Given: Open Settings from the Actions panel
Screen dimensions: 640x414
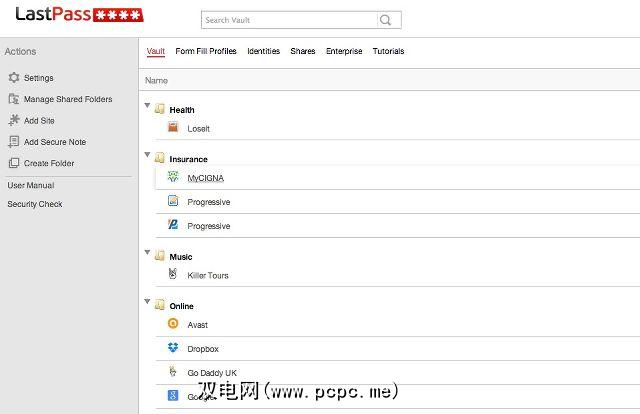Looking at the screenshot, I should pos(39,78).
